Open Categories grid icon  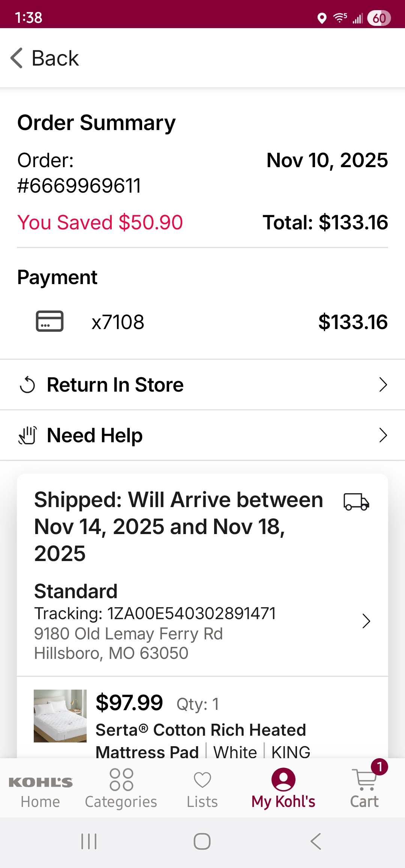(121, 780)
